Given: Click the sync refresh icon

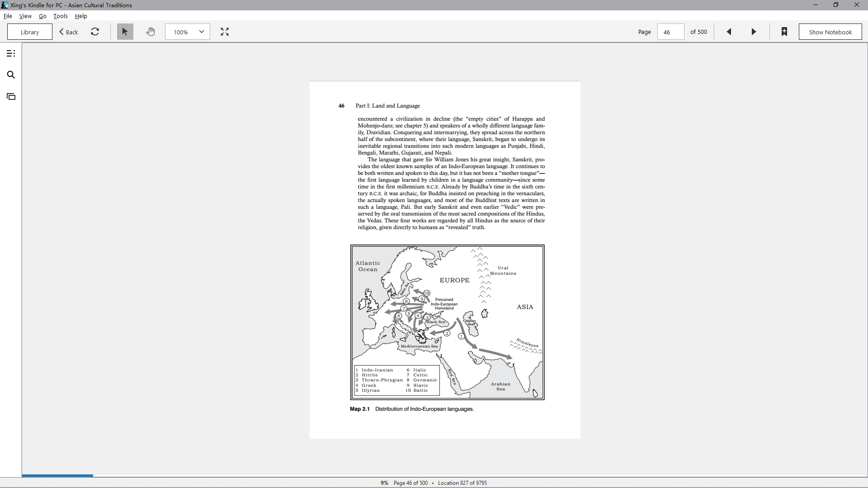Looking at the screenshot, I should click(x=95, y=32).
